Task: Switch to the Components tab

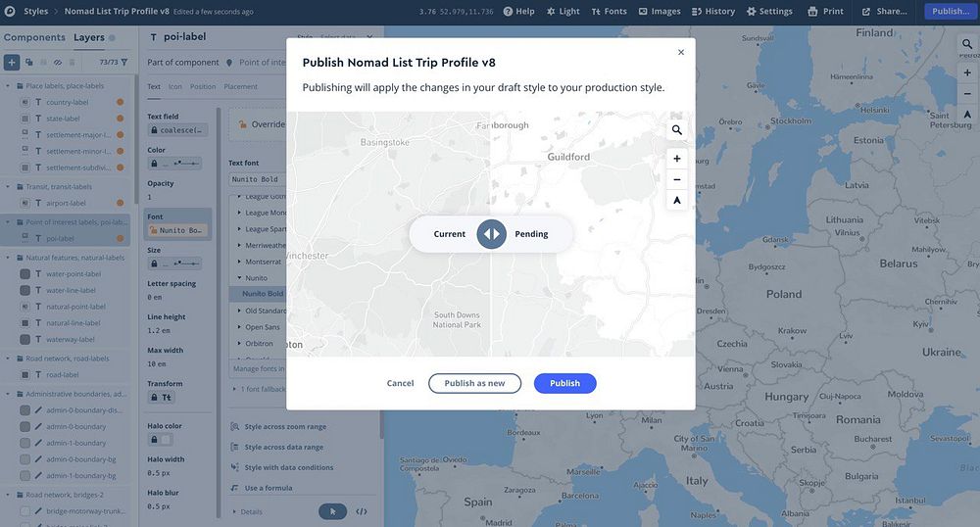Action: click(34, 37)
